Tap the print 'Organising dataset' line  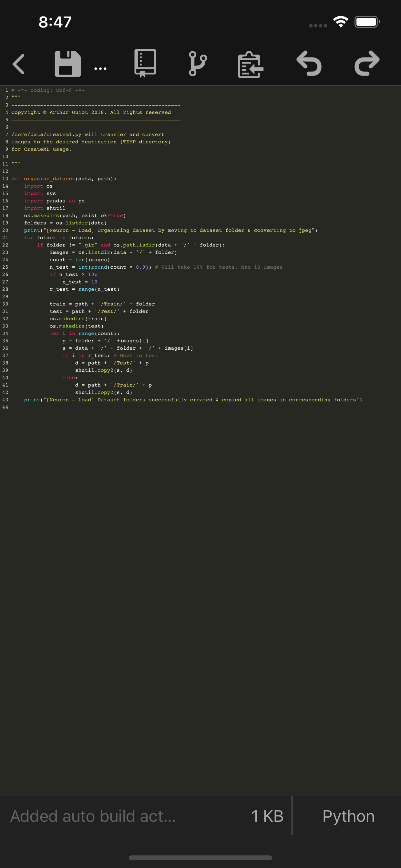171,231
